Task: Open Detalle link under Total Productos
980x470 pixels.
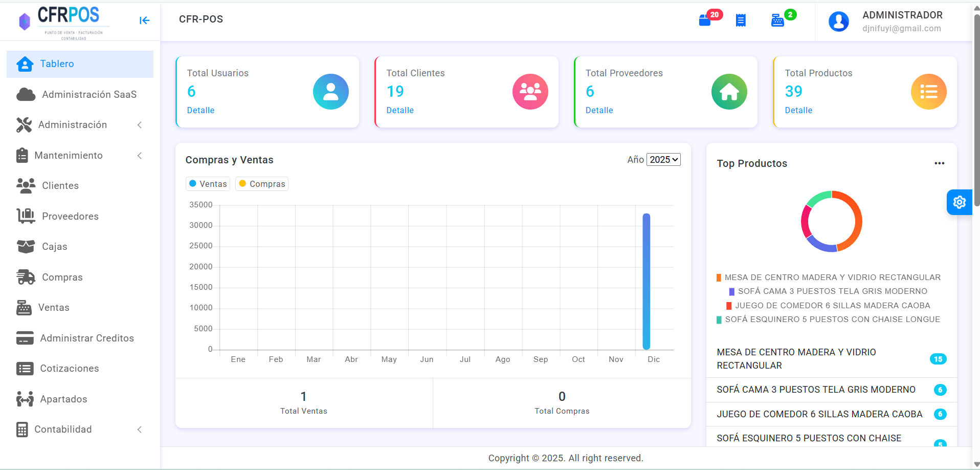Action: 798,111
